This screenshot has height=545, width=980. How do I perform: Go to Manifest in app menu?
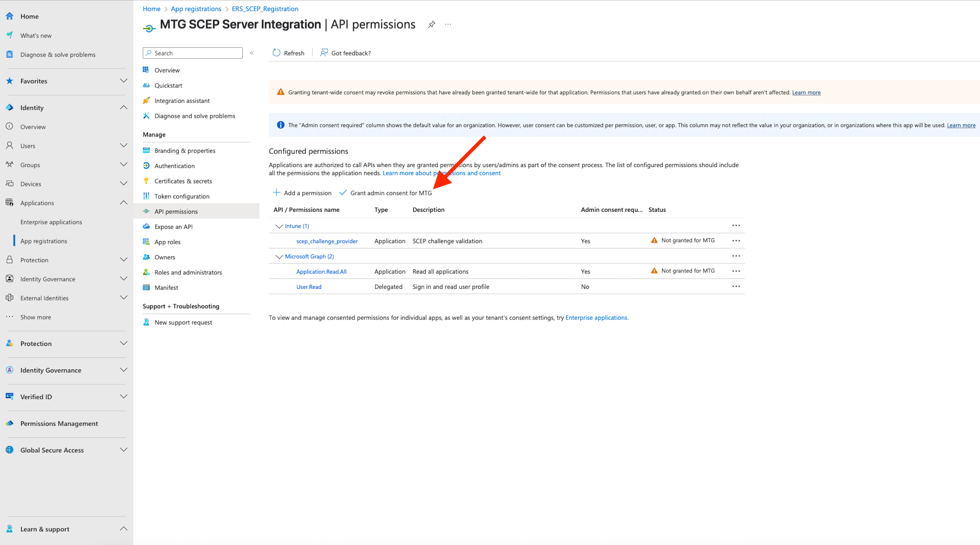tap(166, 288)
